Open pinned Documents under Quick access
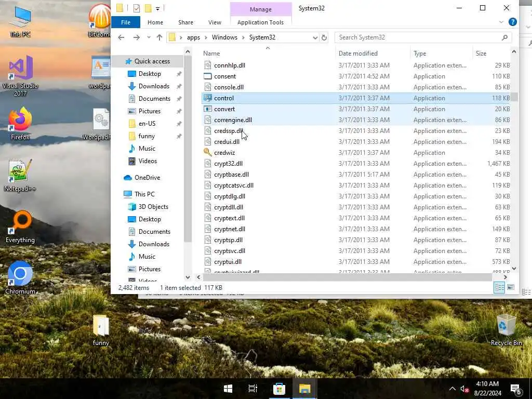Screen dimensions: 532x399 (154, 99)
